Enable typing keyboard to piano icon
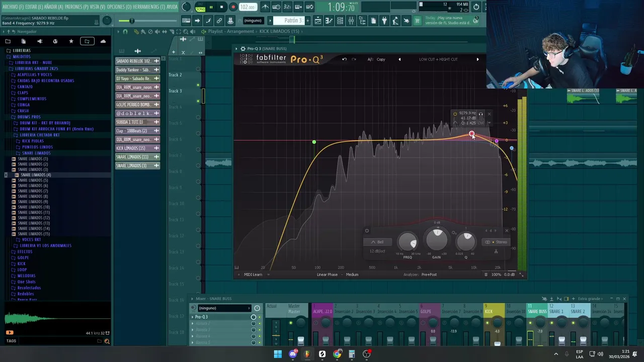The image size is (644, 362). (x=186, y=21)
